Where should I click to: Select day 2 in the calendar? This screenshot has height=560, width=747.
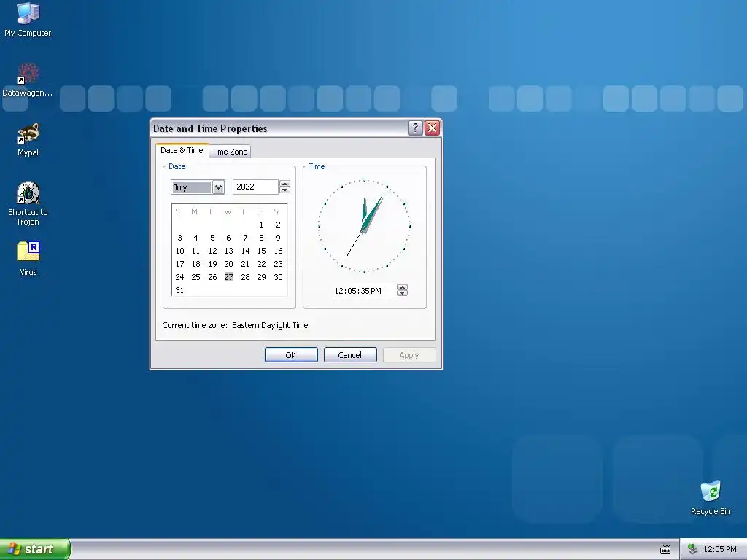[278, 225]
